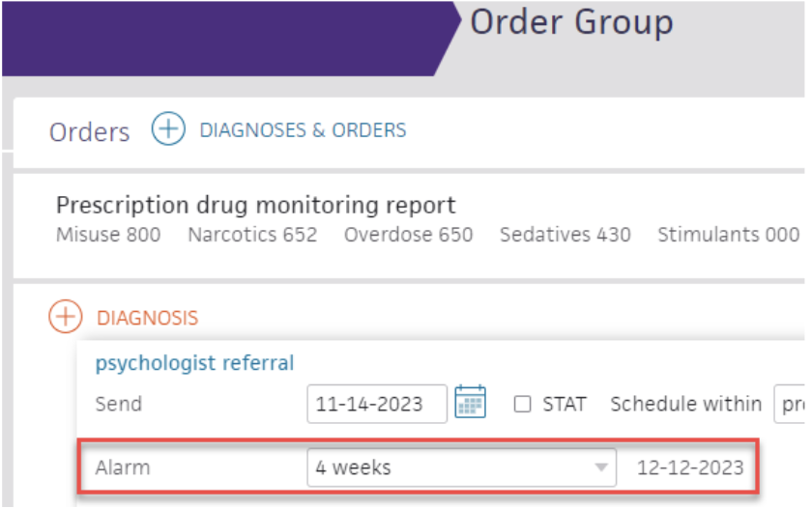Click the Misuse 800 score
Viewport: 812px width, 508px height.
[108, 235]
